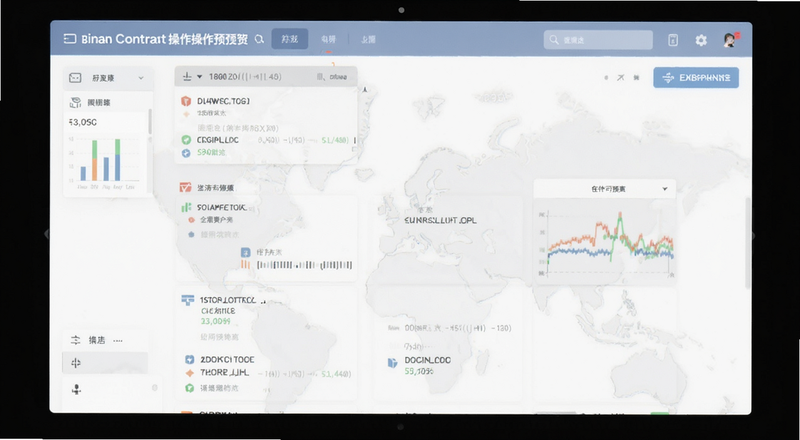Click the small gray circle right of microphone icon
This screenshot has width=800, height=440.
coord(155,388)
